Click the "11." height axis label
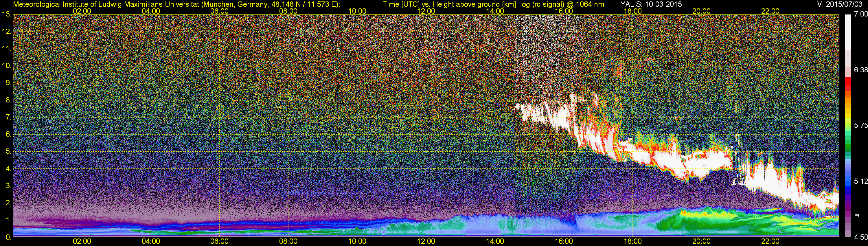The image size is (868, 246). pyautogui.click(x=6, y=49)
